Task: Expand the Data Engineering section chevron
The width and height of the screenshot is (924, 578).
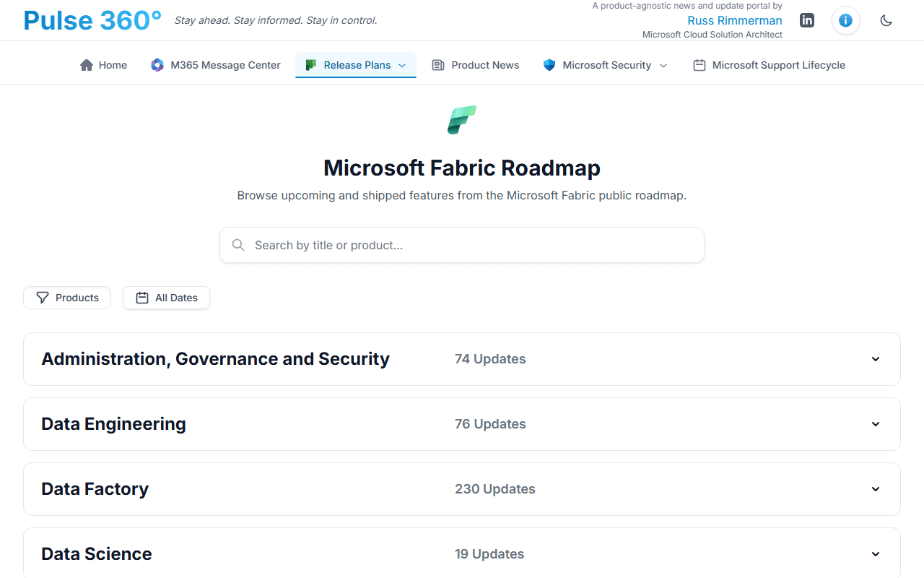Action: (x=876, y=424)
